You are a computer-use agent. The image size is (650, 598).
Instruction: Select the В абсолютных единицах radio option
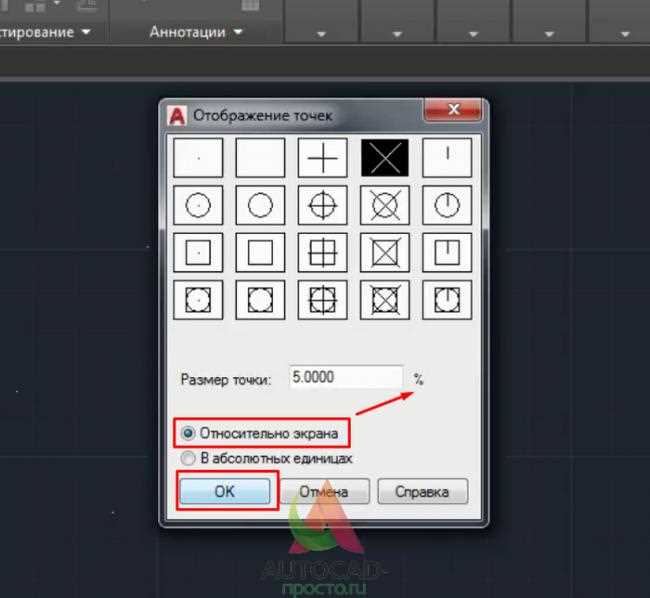tap(188, 458)
